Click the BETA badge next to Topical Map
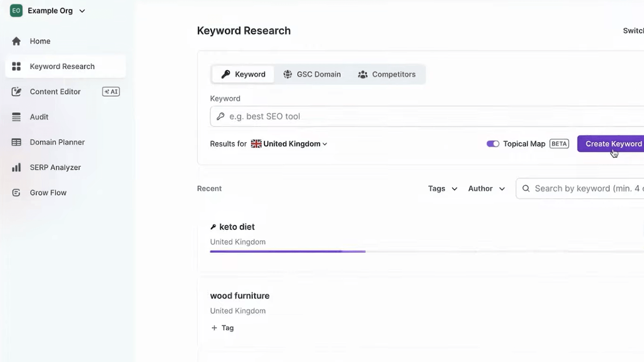Viewport: 644px width, 362px height. pos(559,144)
